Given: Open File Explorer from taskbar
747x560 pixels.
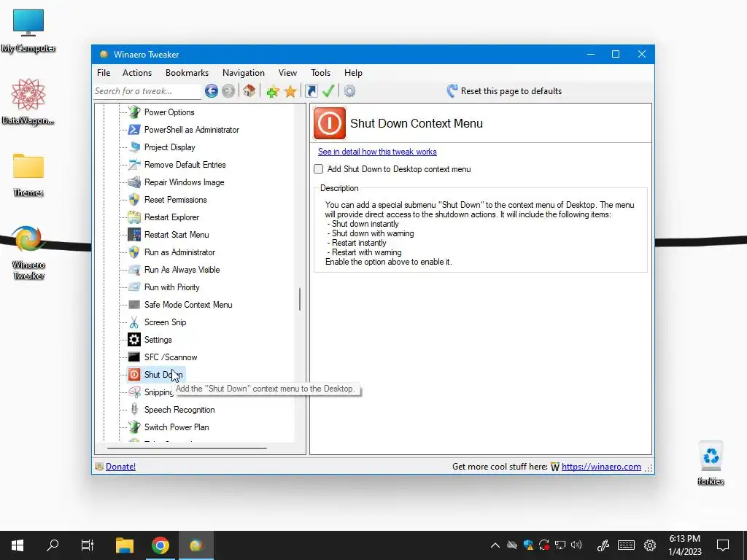Looking at the screenshot, I should tap(125, 545).
